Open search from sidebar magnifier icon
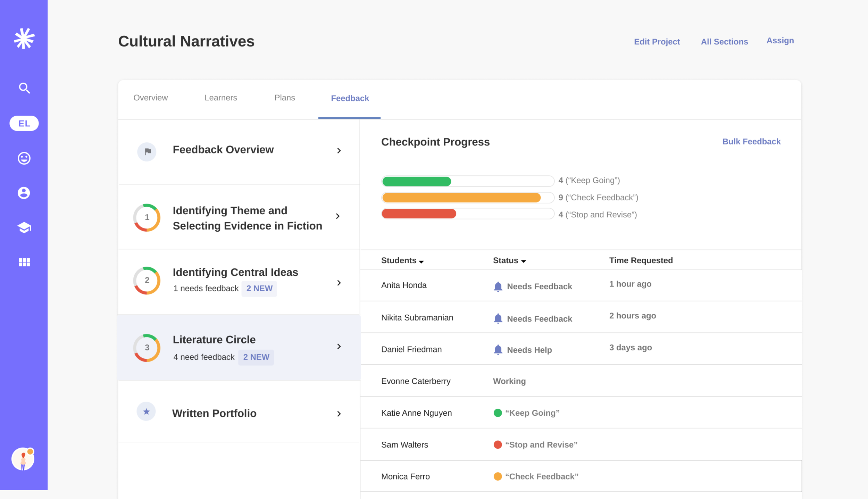Image resolution: width=868 pixels, height=499 pixels. pyautogui.click(x=24, y=88)
